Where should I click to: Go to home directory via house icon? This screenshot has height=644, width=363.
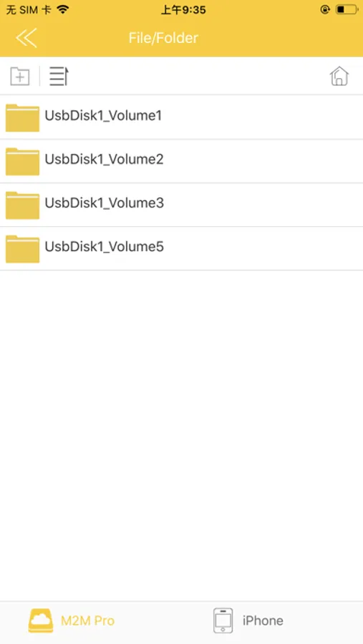[339, 76]
